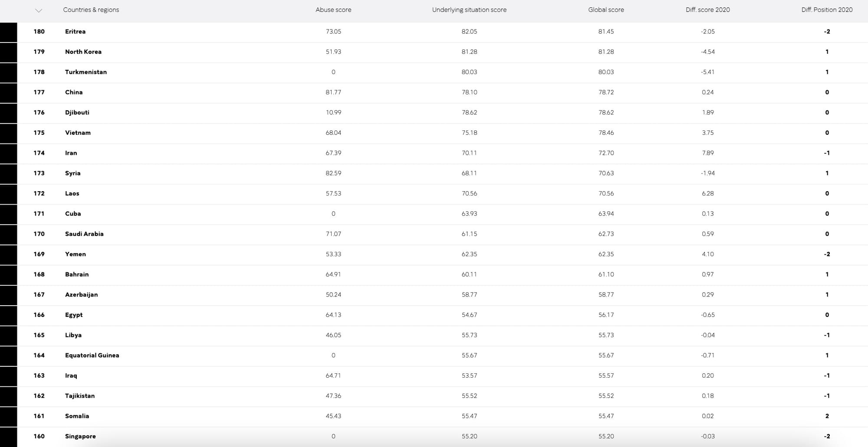Screen dimensions: 868x447
Task: Click the black swatch next to Syria
Action: [x=8, y=173]
